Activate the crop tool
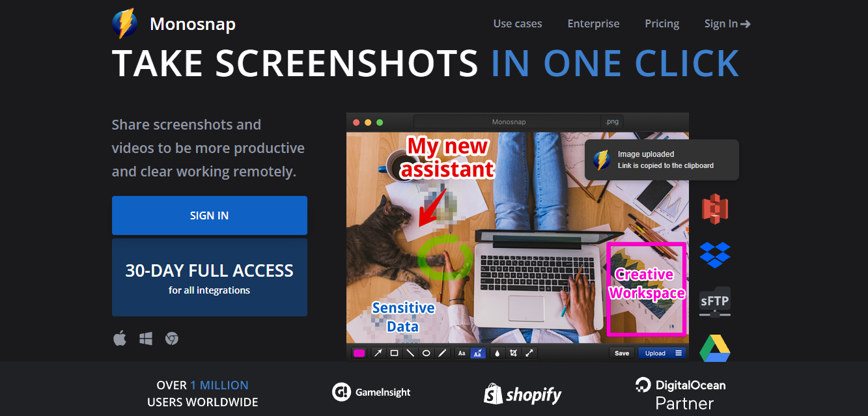 pos(514,353)
